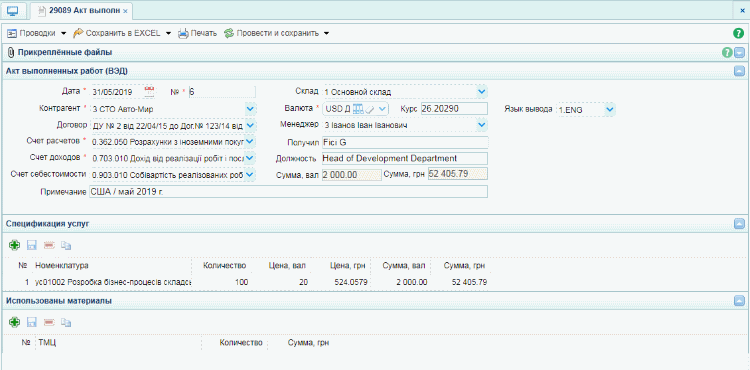The width and height of the screenshot is (750, 370).
Task: Click the paperclip icon in Прикреплённые файлы
Action: pos(11,53)
